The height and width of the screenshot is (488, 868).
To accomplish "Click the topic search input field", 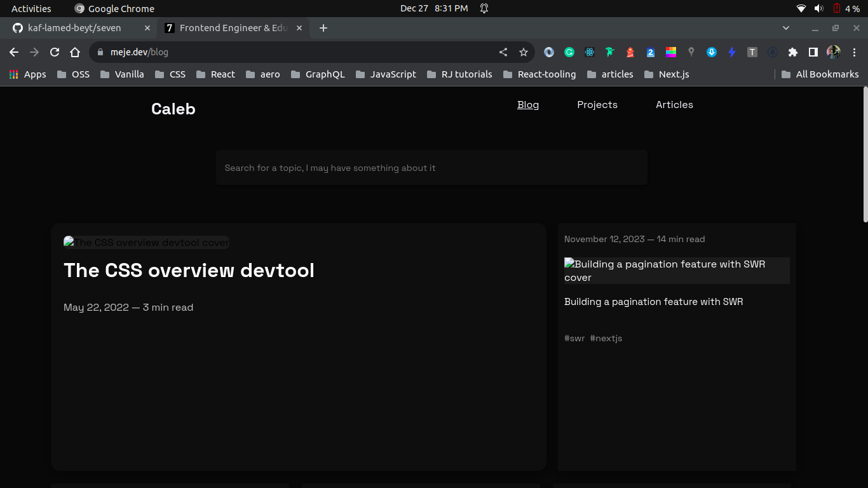I will point(431,168).
